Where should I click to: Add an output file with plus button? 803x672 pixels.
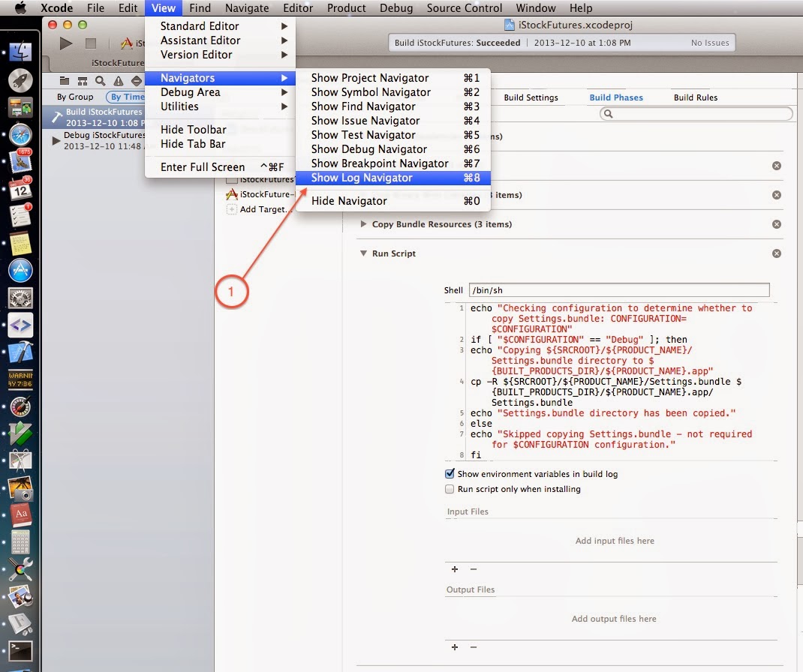click(454, 647)
